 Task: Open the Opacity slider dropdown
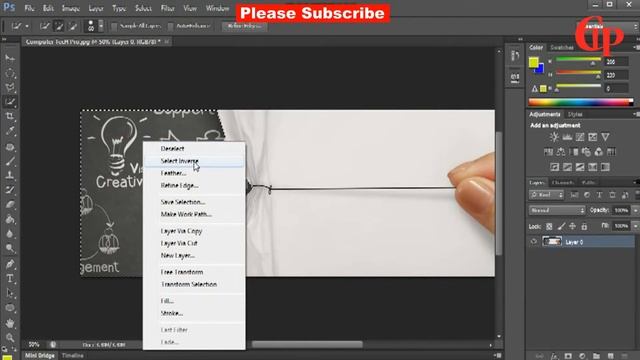635,210
